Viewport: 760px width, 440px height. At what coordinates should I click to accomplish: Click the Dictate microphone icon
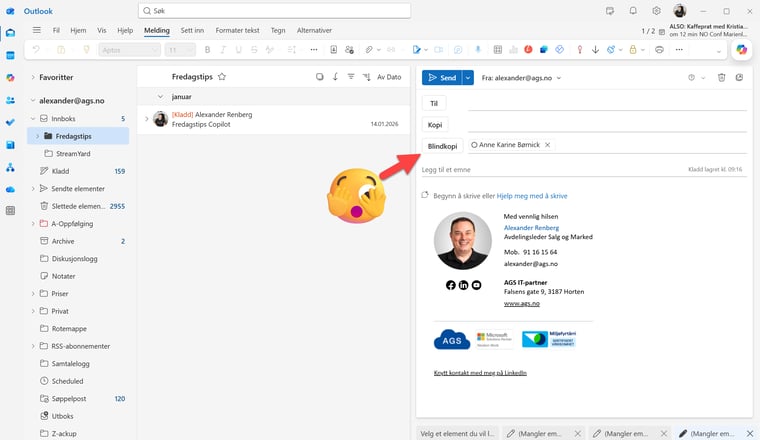point(477,49)
